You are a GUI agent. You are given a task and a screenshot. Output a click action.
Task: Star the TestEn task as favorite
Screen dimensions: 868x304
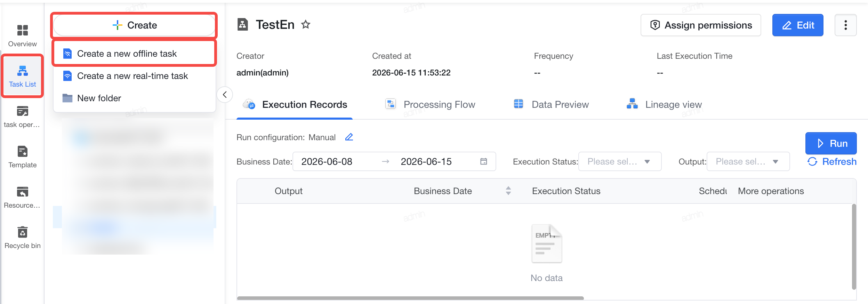(x=306, y=25)
